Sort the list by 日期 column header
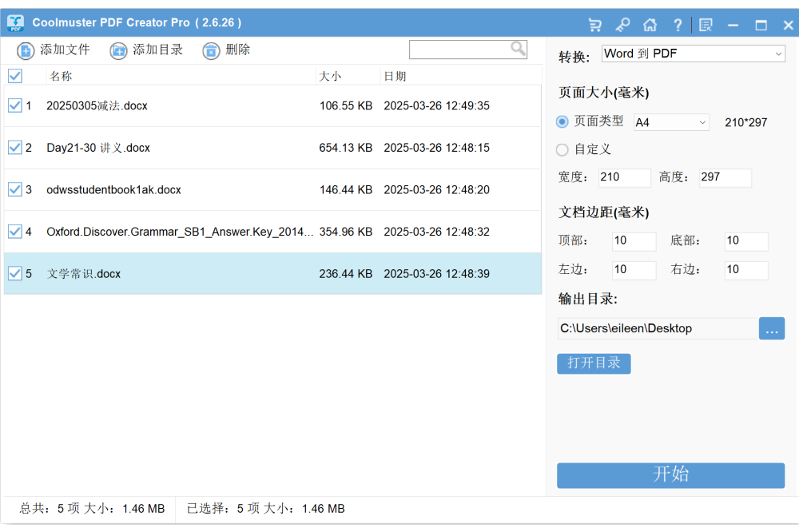Screen dimensions: 799x532 point(396,77)
